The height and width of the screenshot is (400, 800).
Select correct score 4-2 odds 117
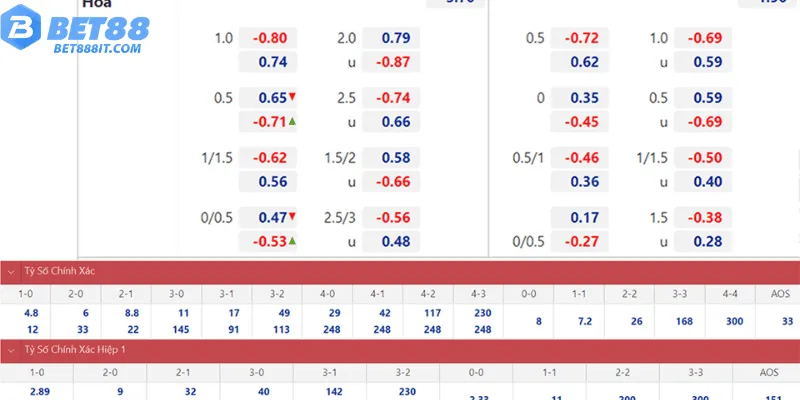click(x=433, y=313)
